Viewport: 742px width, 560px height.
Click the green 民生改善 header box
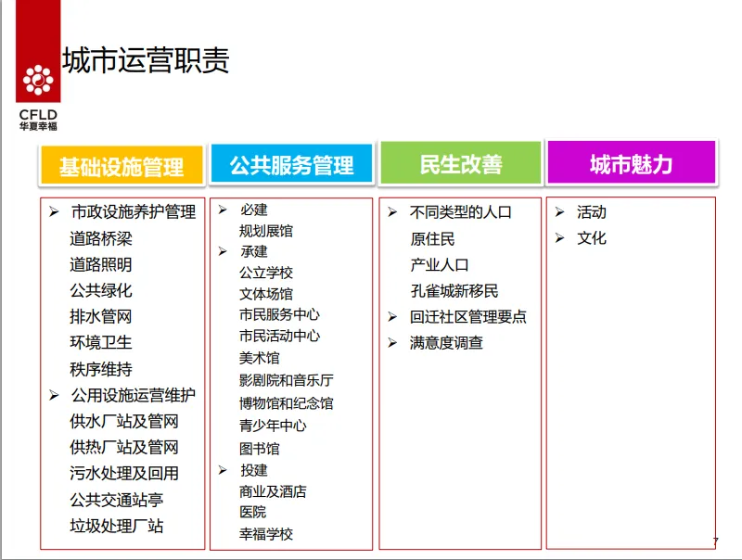click(461, 162)
